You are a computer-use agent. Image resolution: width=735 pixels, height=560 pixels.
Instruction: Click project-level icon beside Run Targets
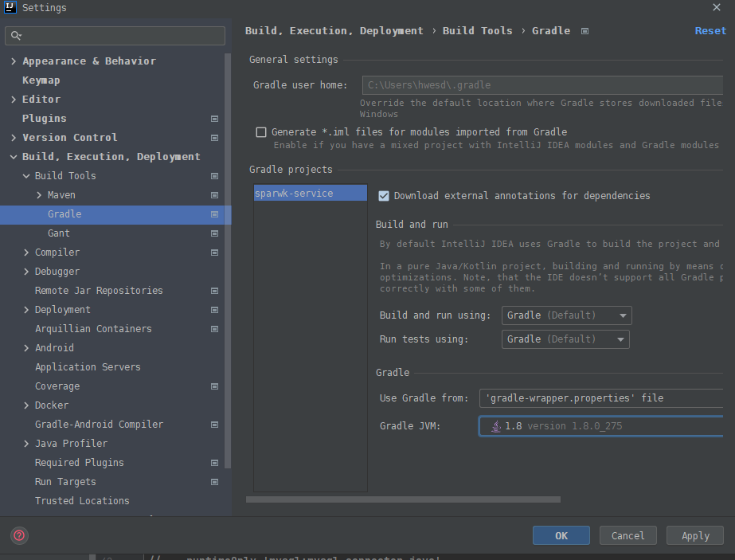click(215, 482)
